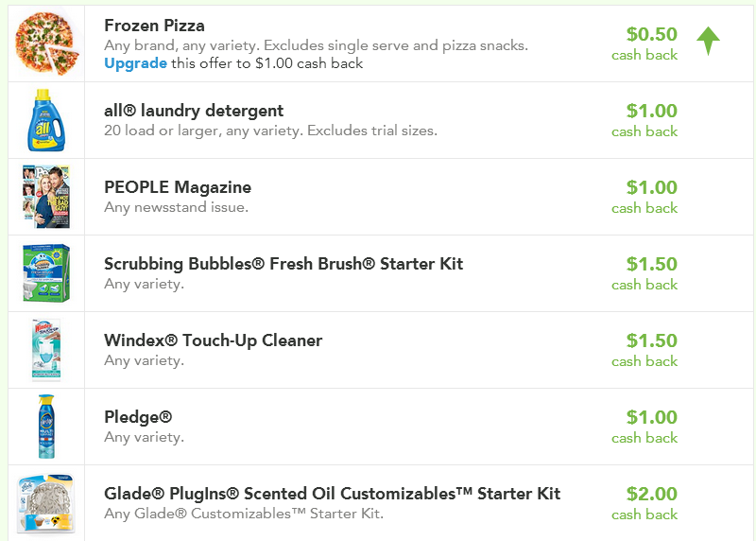Viewport: 756px width, 541px height.
Task: Click the $2.00 cash back for Glade
Action: tap(644, 503)
